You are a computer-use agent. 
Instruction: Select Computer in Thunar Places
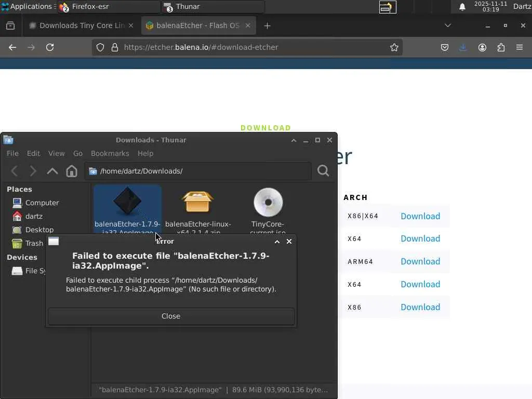coord(35,203)
